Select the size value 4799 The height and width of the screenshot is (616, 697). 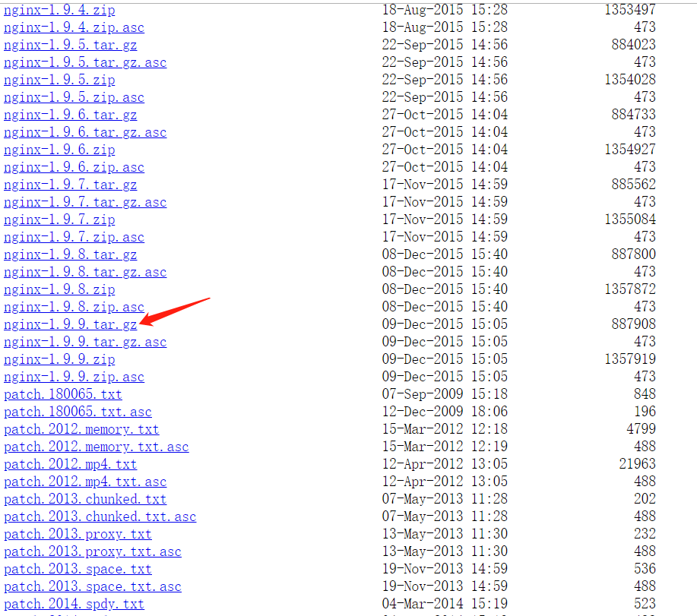pyautogui.click(x=641, y=429)
